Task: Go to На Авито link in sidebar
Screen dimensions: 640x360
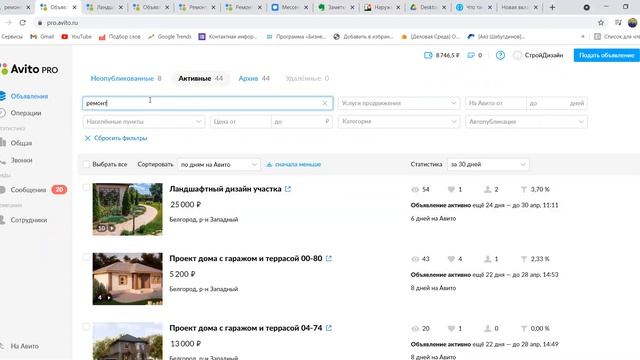Action: [x=24, y=346]
